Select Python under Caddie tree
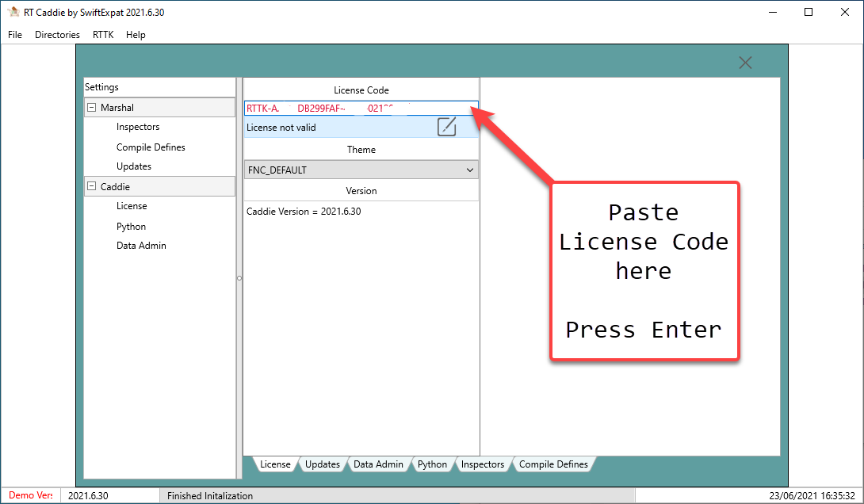 point(132,227)
